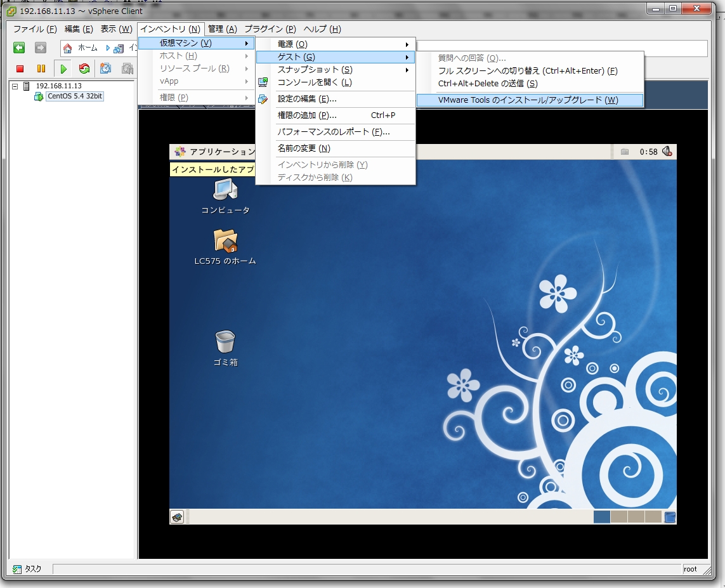This screenshot has width=725, height=588.
Task: Click Answer Question (質問への回答) item
Action: tap(530, 58)
